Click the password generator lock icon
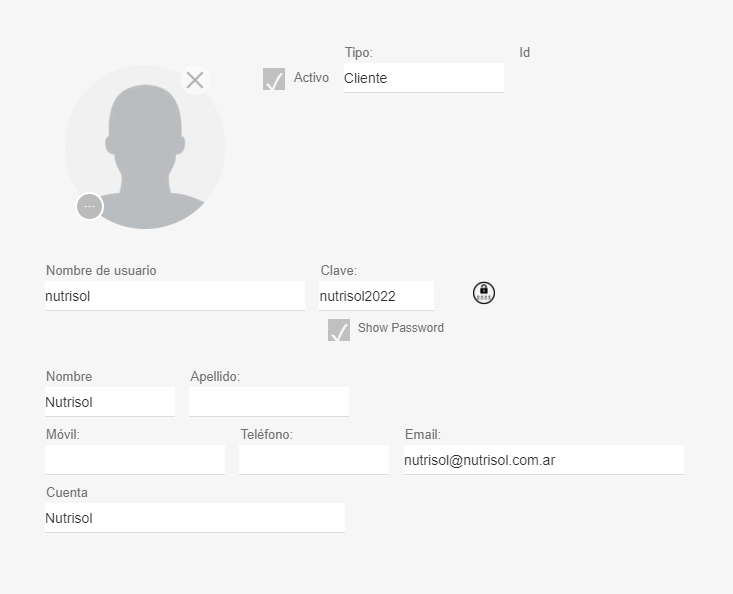The width and height of the screenshot is (733, 594). pyautogui.click(x=483, y=293)
